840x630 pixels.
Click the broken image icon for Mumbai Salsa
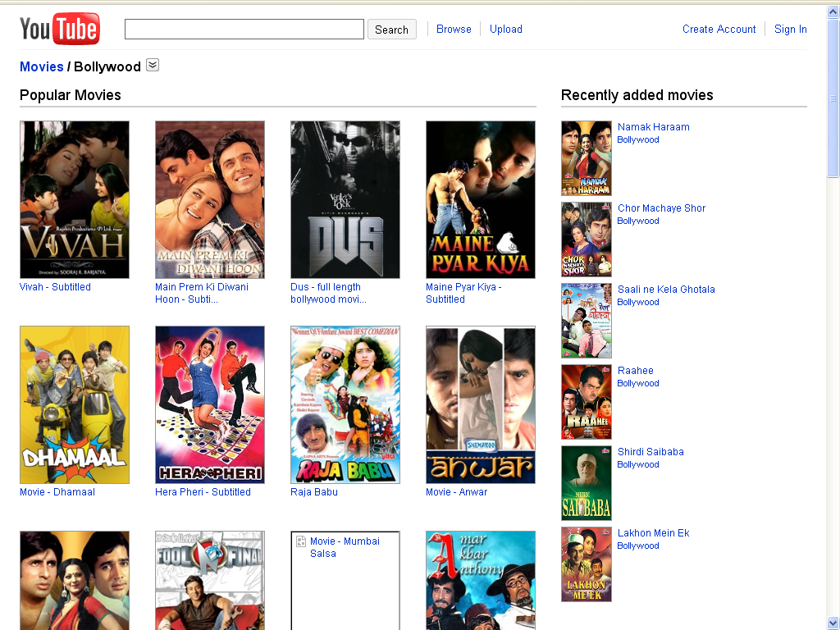(x=301, y=541)
